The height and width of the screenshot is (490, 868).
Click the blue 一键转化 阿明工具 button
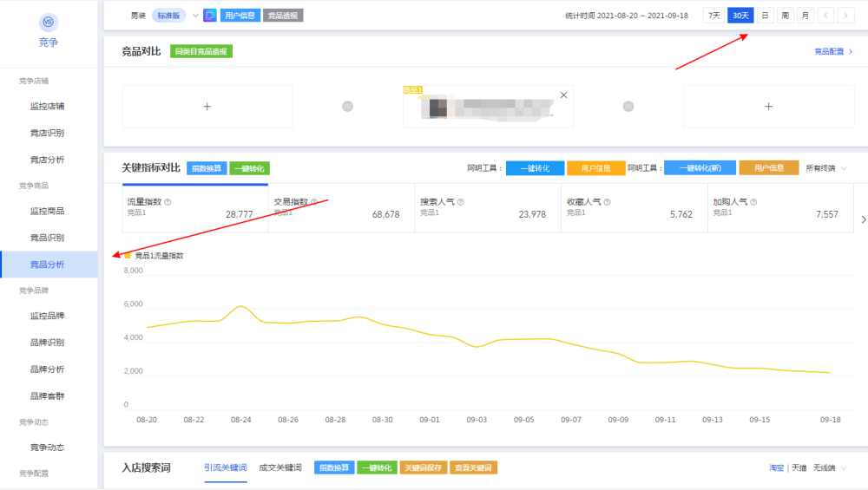(x=535, y=168)
